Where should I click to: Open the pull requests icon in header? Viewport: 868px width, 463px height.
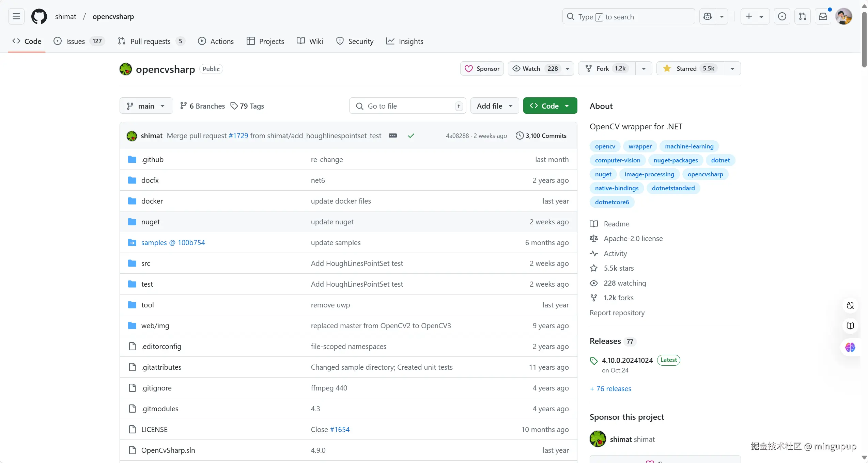(x=802, y=16)
